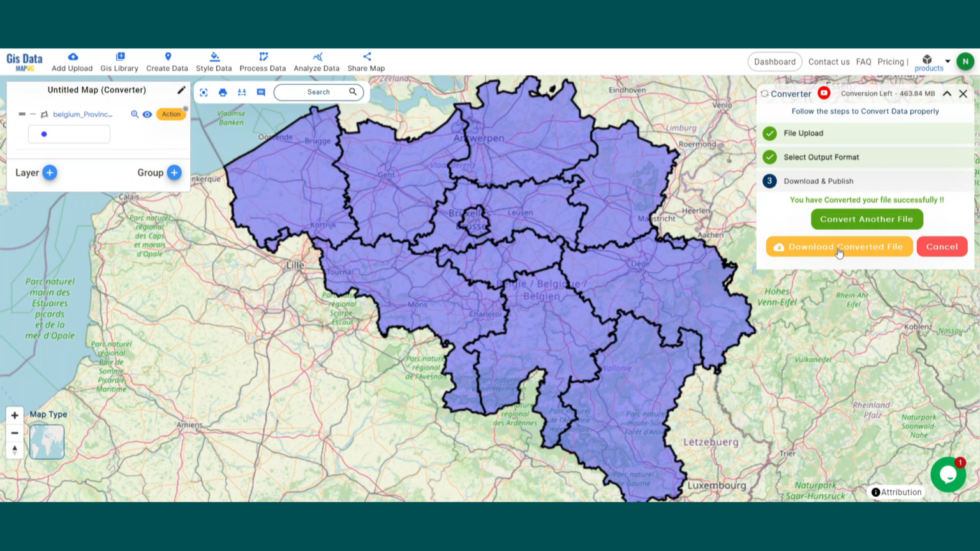Image resolution: width=980 pixels, height=551 pixels.
Task: Select the Add Upload tool
Action: point(71,61)
